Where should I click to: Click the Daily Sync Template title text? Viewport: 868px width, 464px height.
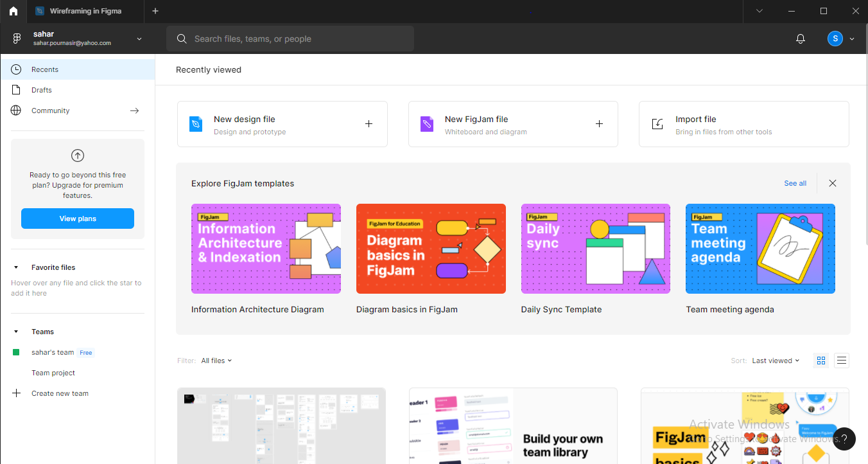561,309
